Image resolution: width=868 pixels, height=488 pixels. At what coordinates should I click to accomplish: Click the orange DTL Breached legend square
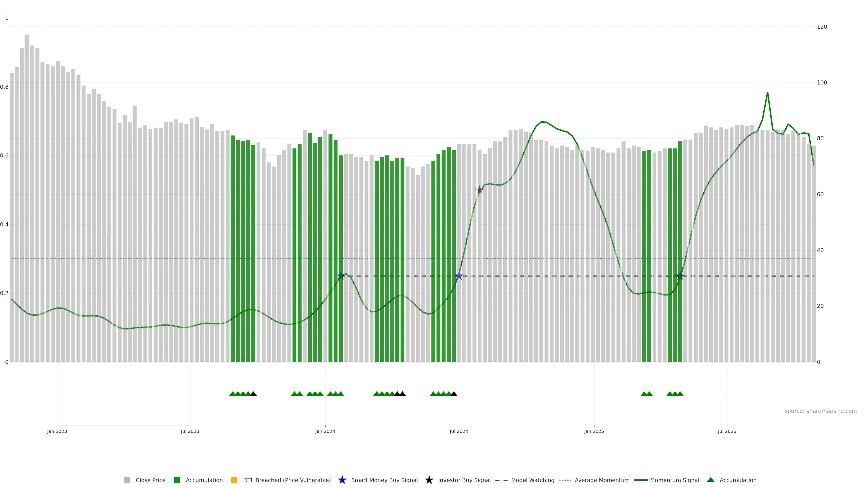[x=234, y=480]
